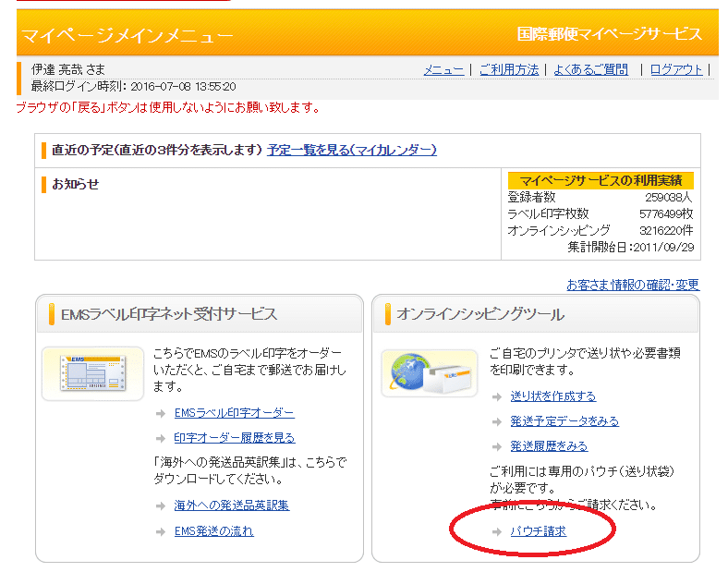
Task: Click arrow icon beside EMSラベル印字オーダー
Action: point(161,413)
